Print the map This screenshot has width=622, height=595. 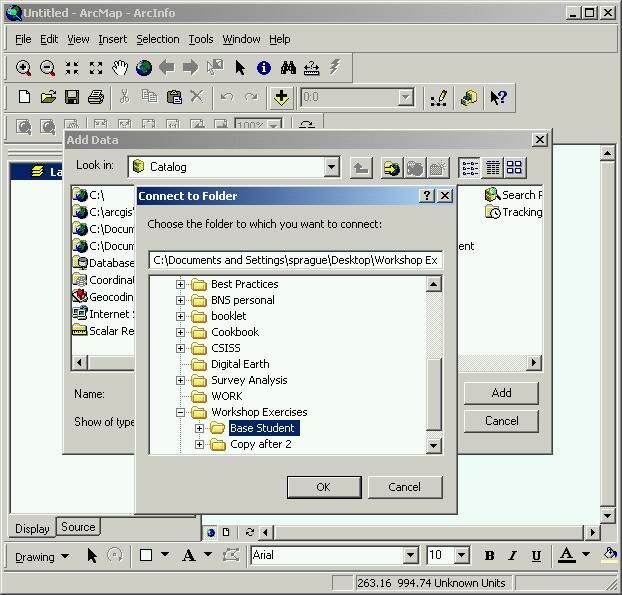click(96, 97)
